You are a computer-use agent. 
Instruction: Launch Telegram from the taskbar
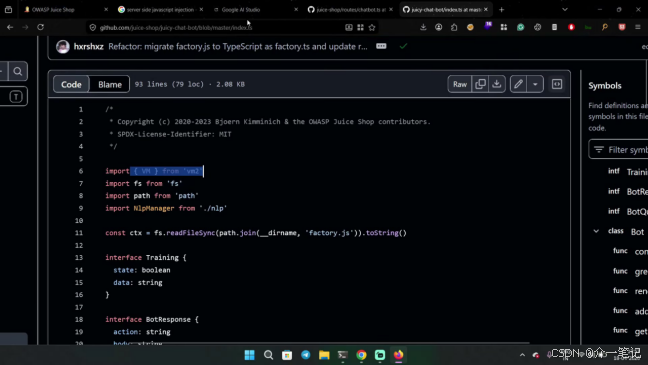coord(305,355)
